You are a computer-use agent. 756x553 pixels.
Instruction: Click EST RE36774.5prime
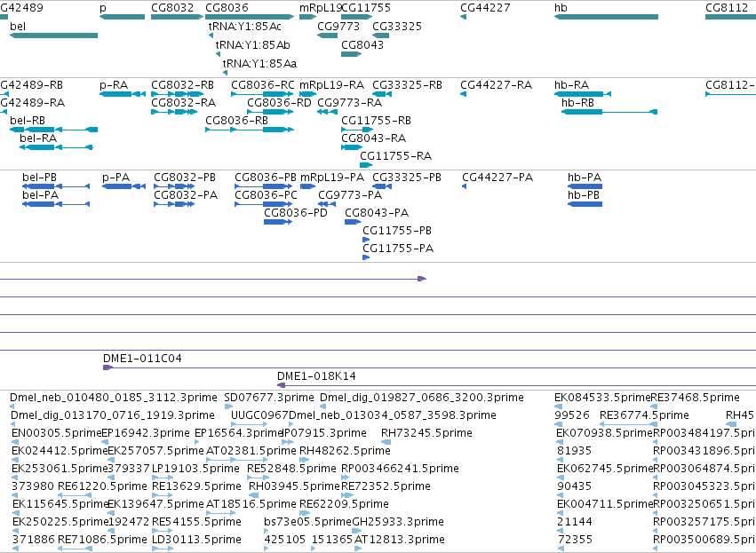coord(644,415)
